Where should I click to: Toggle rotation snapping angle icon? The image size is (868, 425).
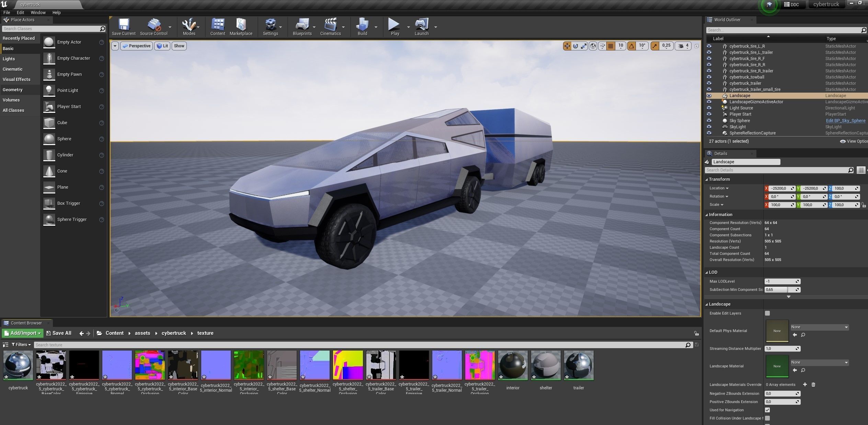pyautogui.click(x=631, y=46)
